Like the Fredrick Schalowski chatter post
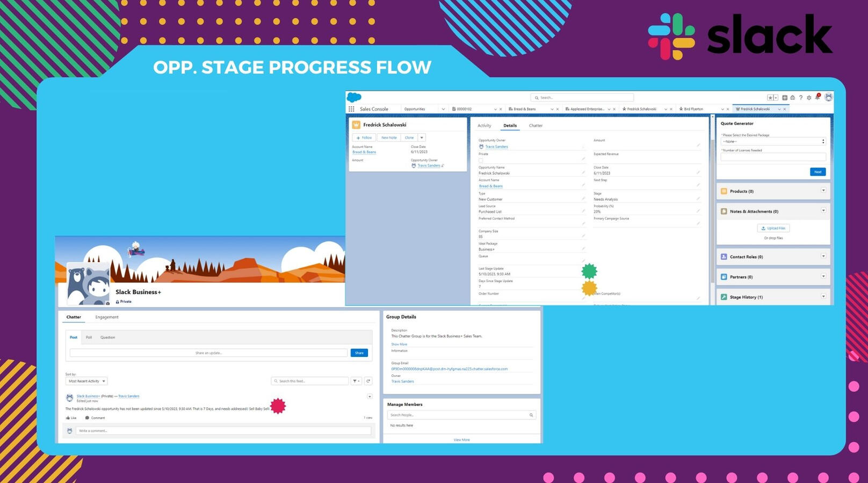Screen dimensions: 868x483 [x=71, y=418]
